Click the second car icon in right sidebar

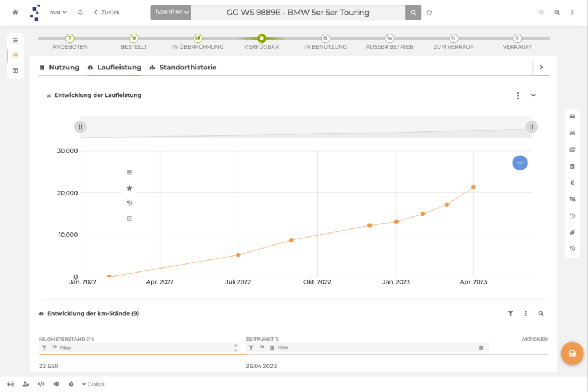click(x=572, y=133)
